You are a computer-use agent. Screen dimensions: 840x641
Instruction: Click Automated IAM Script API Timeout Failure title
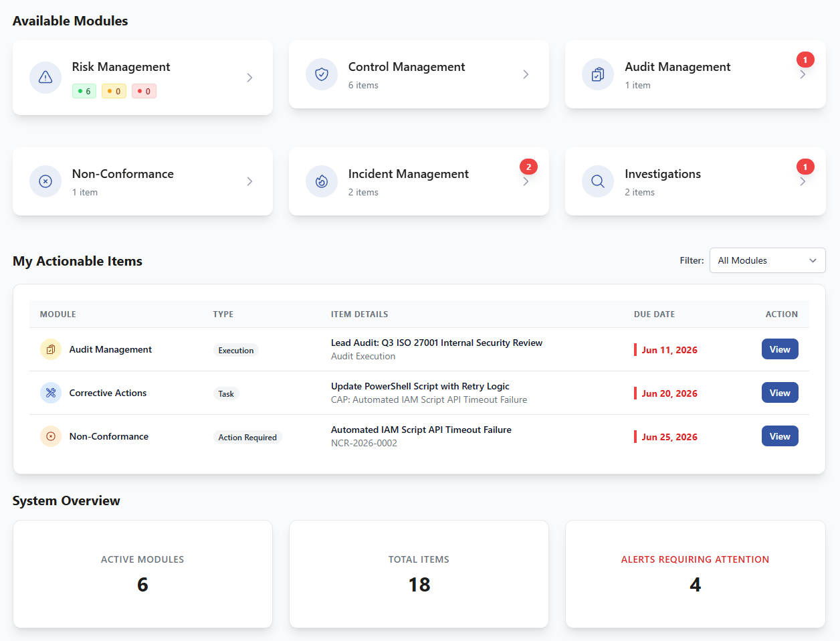point(421,430)
